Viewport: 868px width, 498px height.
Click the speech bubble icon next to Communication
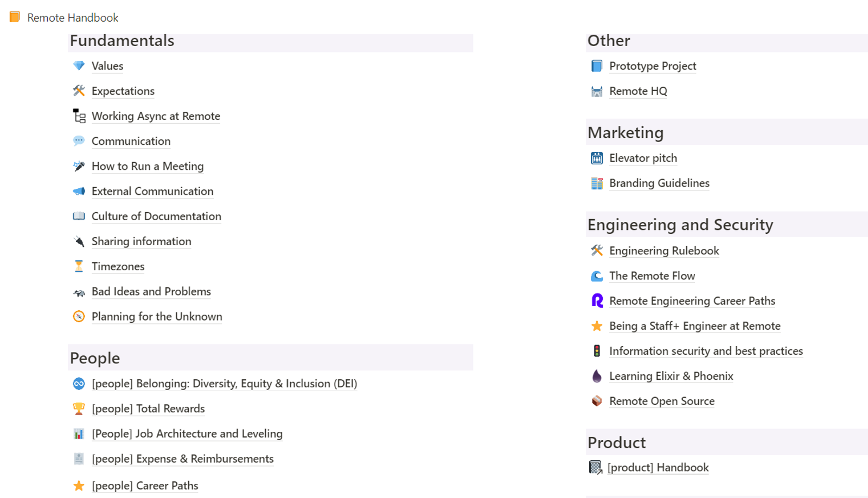79,141
